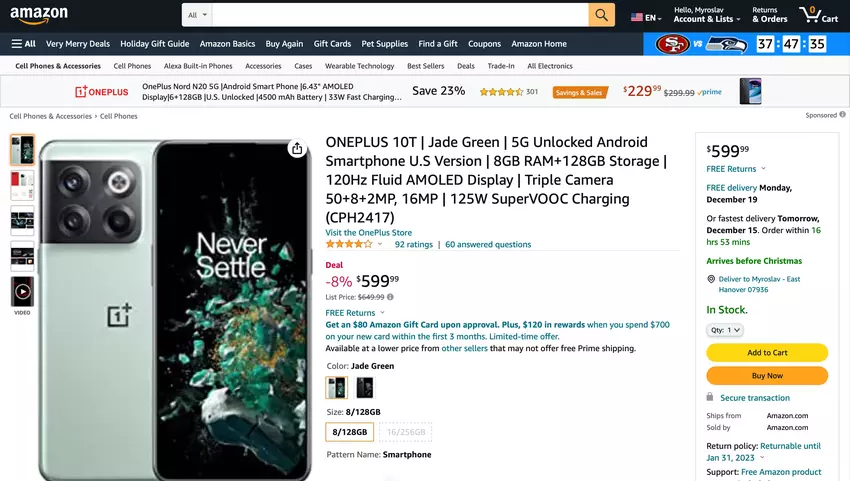Click the main search input field

tap(400, 15)
